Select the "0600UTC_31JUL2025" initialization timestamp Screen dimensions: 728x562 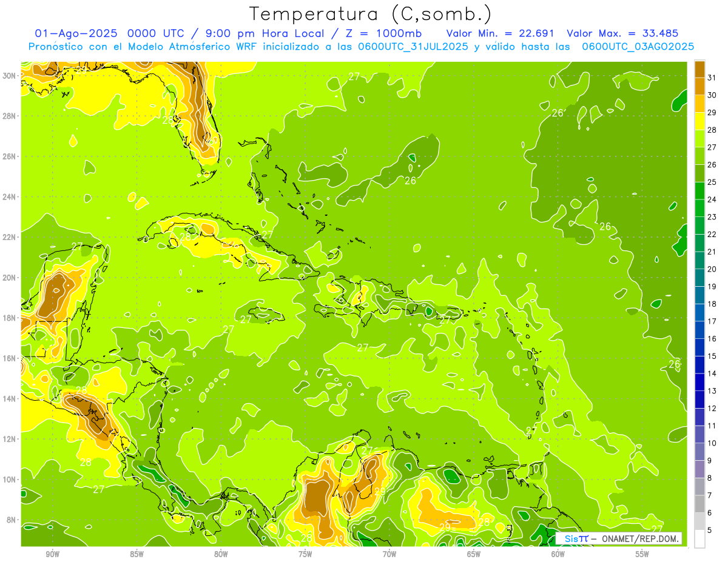413,47
